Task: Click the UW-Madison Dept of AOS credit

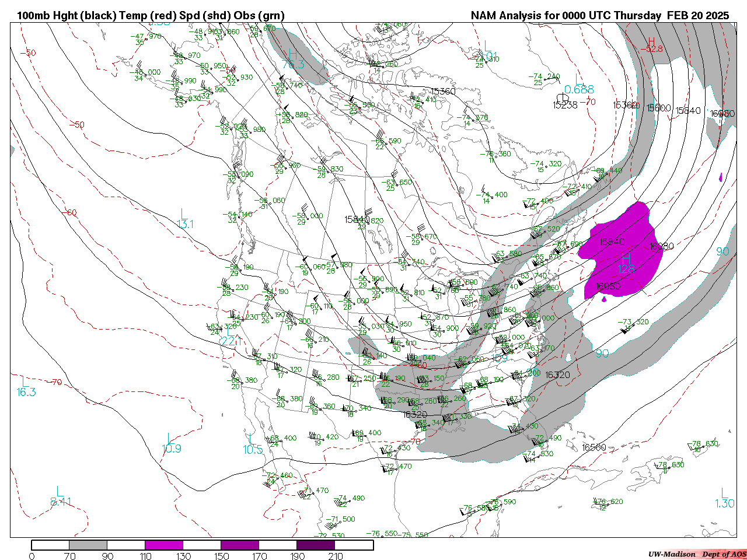Action: click(696, 554)
